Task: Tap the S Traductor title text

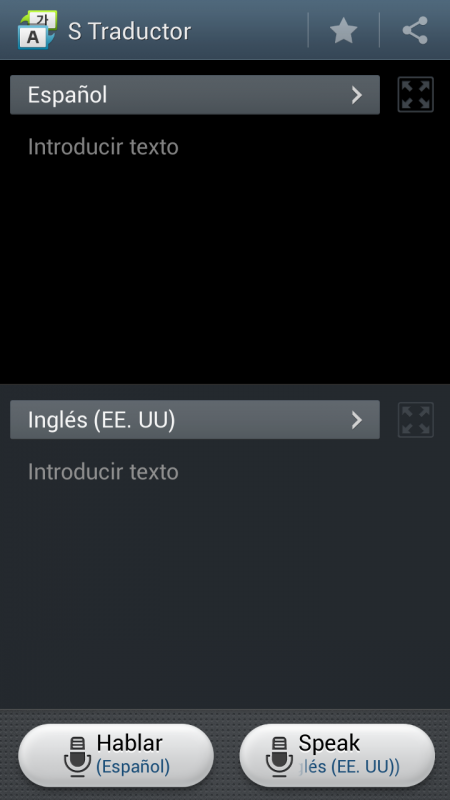Action: pos(130,31)
